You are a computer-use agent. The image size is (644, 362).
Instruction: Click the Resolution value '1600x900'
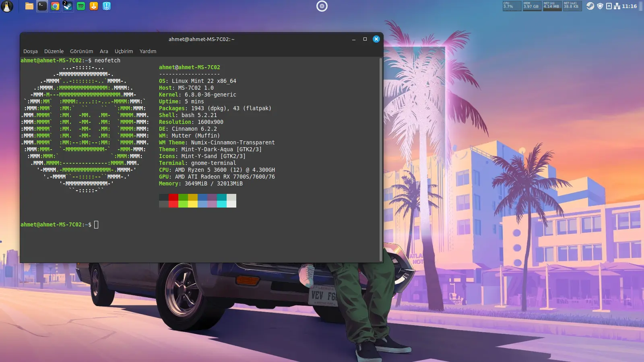pos(211,122)
